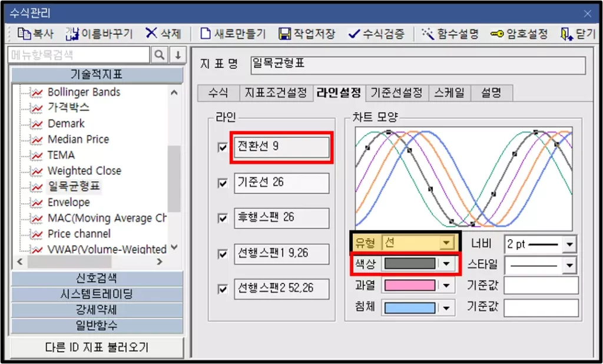Click the 전환선 9 line name field
The image size is (603, 364).
(281, 147)
